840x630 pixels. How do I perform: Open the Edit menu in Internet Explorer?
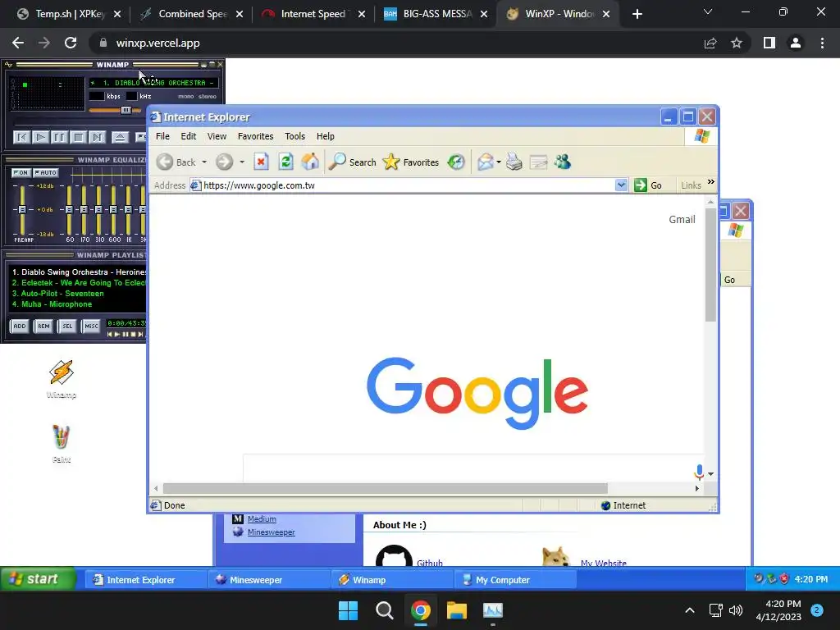click(x=189, y=136)
